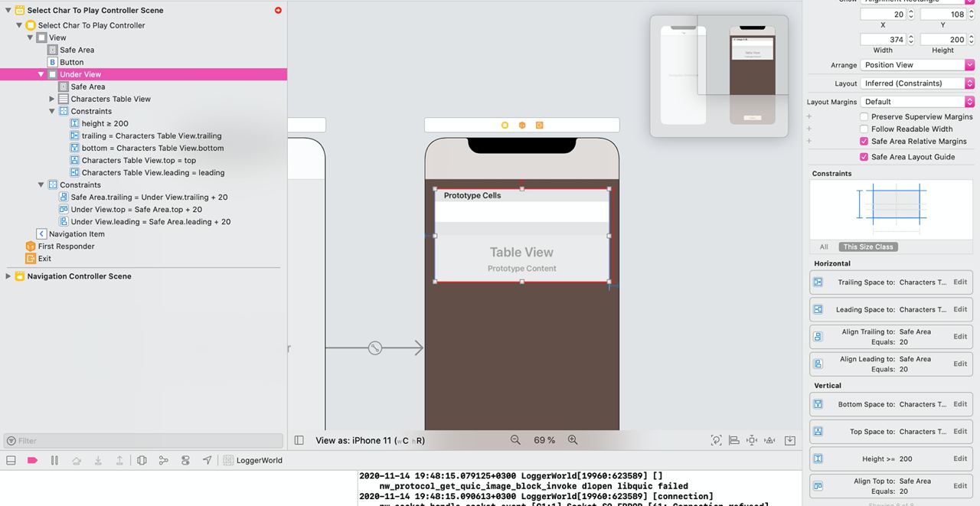Collapse Select Char To Play Controller Scene
980x506 pixels.
coord(8,11)
